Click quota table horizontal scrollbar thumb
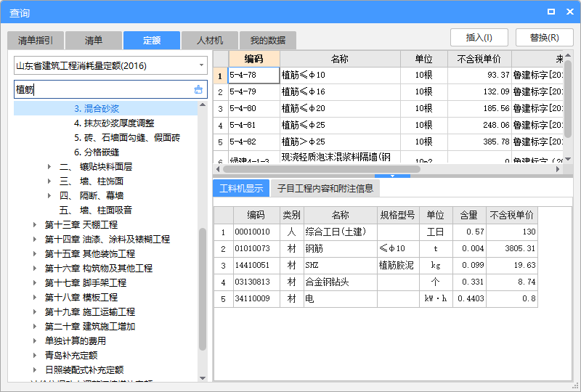581x392 pixels. click(322, 169)
